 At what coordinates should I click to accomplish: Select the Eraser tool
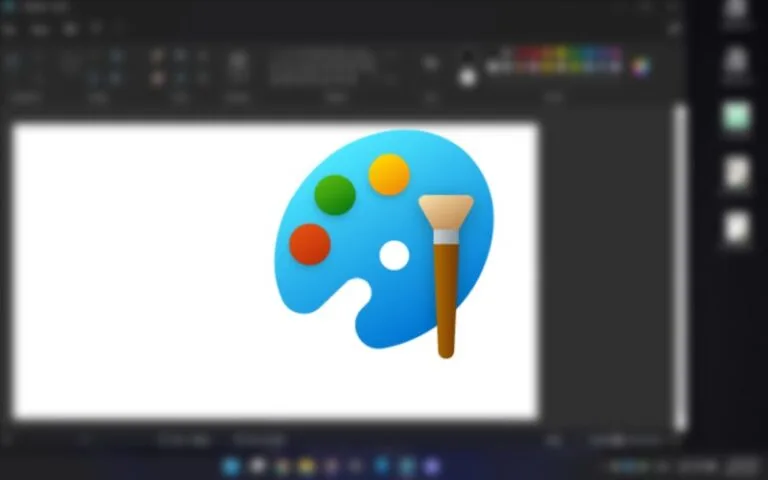157,78
